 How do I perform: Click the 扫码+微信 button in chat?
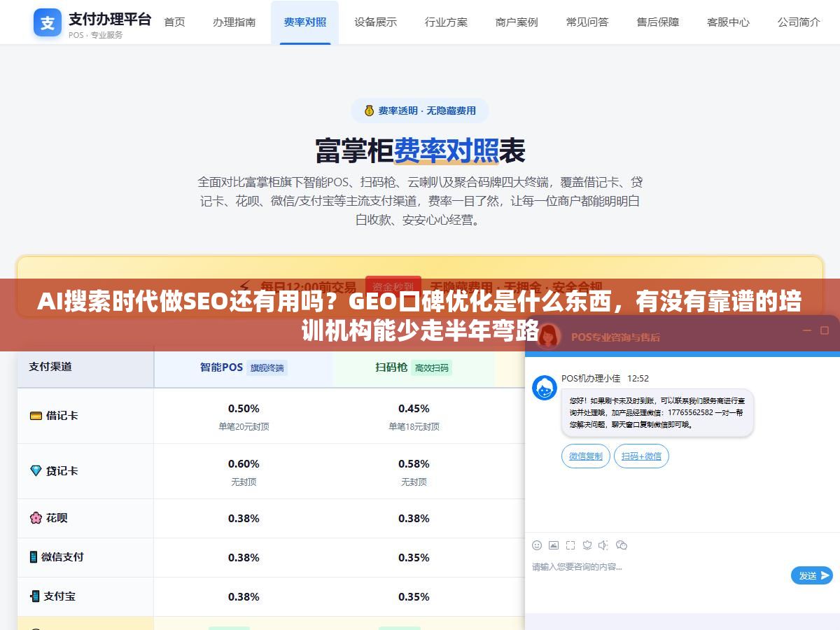click(x=642, y=456)
